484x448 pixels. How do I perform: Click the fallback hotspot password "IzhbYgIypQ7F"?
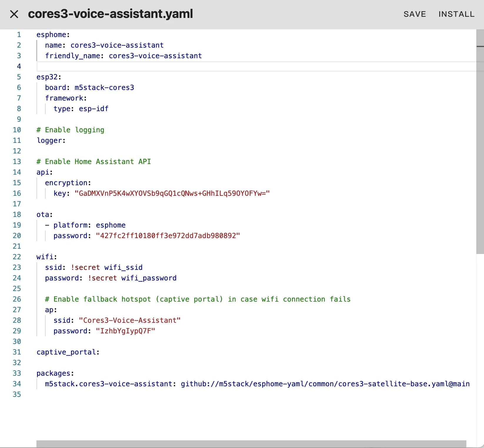[125, 331]
